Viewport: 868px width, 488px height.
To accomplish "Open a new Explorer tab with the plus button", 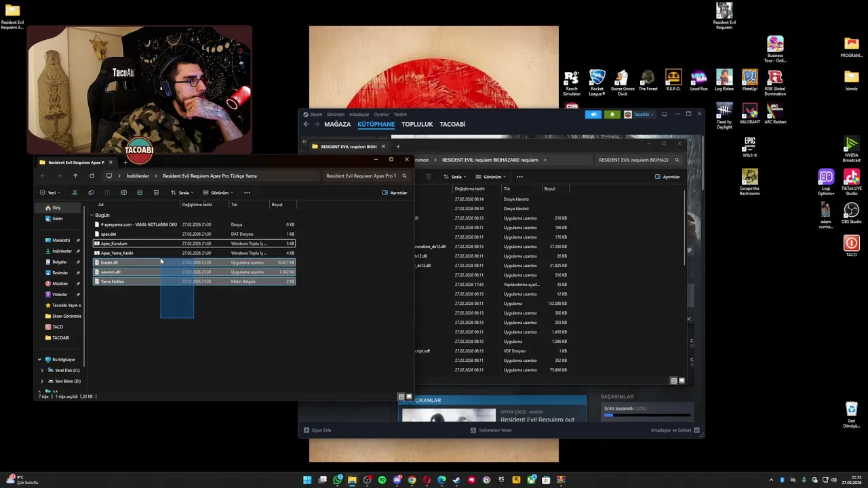I will (125, 162).
